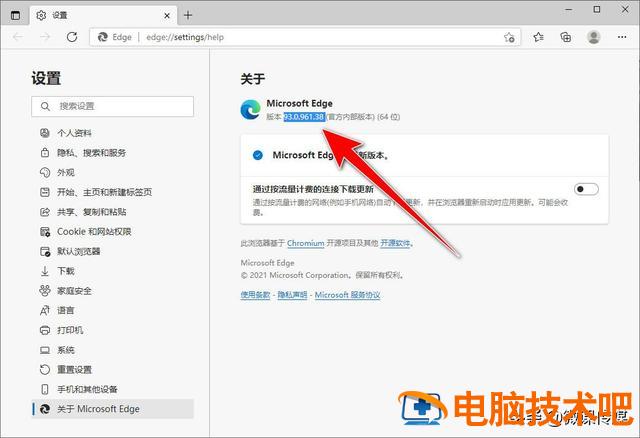
Task: Open a new tab with plus button
Action: [188, 16]
